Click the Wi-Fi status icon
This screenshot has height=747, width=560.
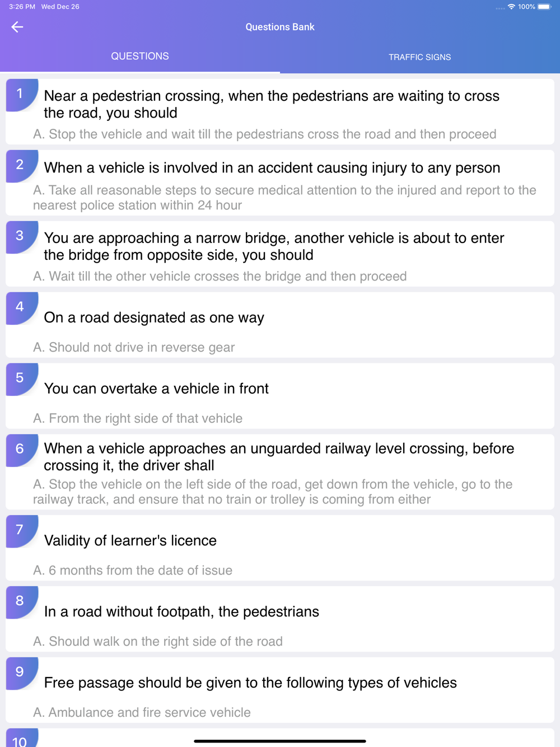point(511,7)
